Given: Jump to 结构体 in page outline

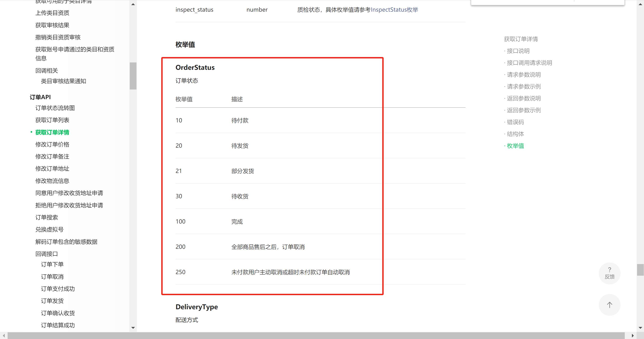Looking at the screenshot, I should (515, 134).
